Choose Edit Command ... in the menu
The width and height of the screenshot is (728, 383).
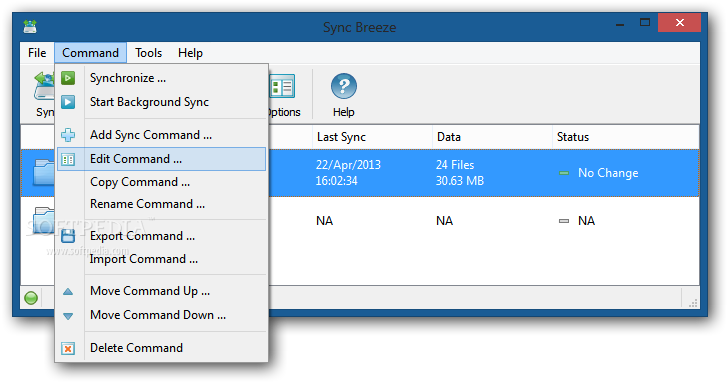pyautogui.click(x=161, y=159)
